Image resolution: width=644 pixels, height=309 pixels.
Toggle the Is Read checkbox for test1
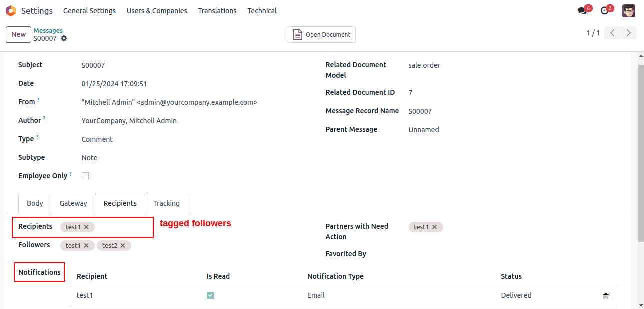click(210, 295)
